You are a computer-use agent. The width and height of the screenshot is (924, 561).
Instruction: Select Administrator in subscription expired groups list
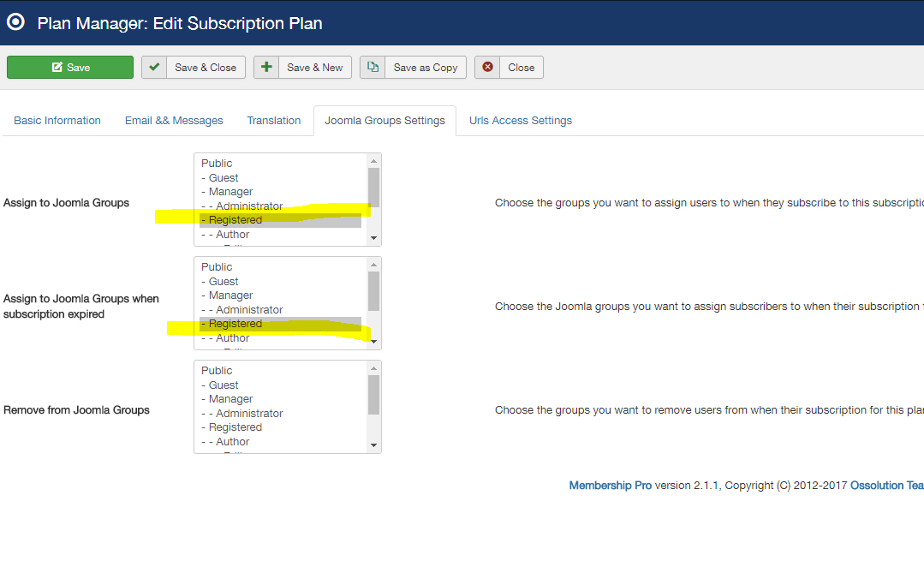[x=281, y=309]
